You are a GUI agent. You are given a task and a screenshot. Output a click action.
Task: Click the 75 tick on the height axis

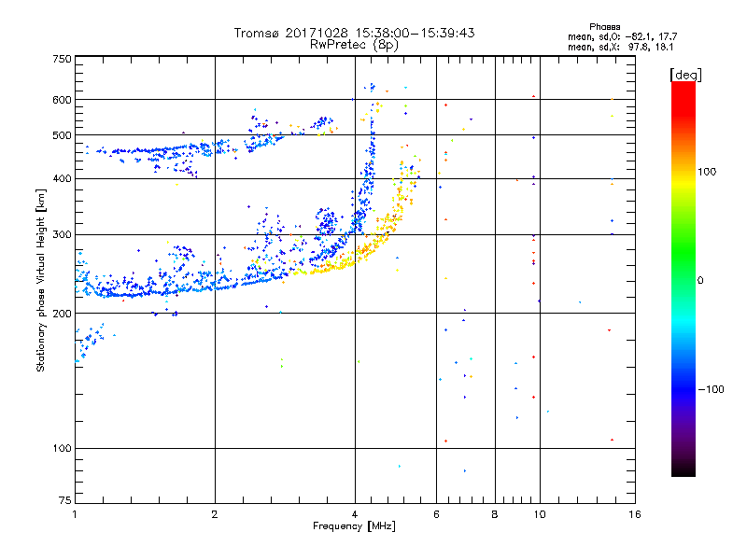click(x=65, y=500)
